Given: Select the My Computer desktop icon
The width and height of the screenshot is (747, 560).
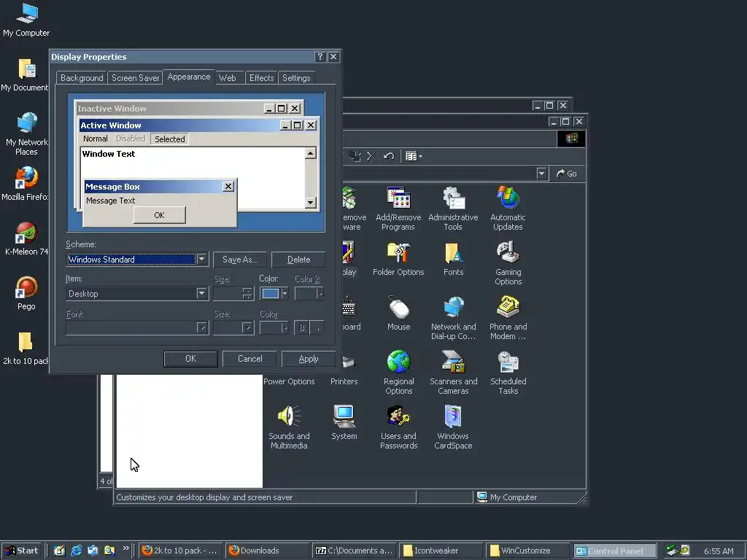Looking at the screenshot, I should [26, 20].
